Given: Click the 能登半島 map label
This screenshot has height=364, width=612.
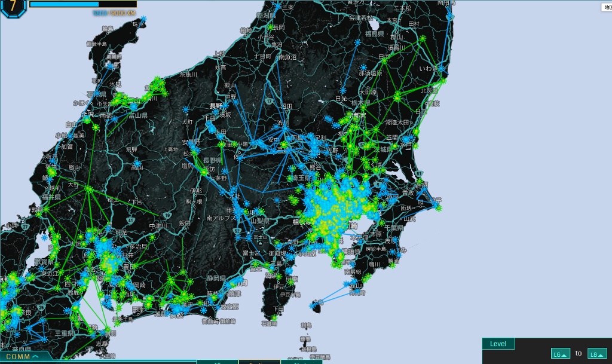Looking at the screenshot, I should coord(96,44).
